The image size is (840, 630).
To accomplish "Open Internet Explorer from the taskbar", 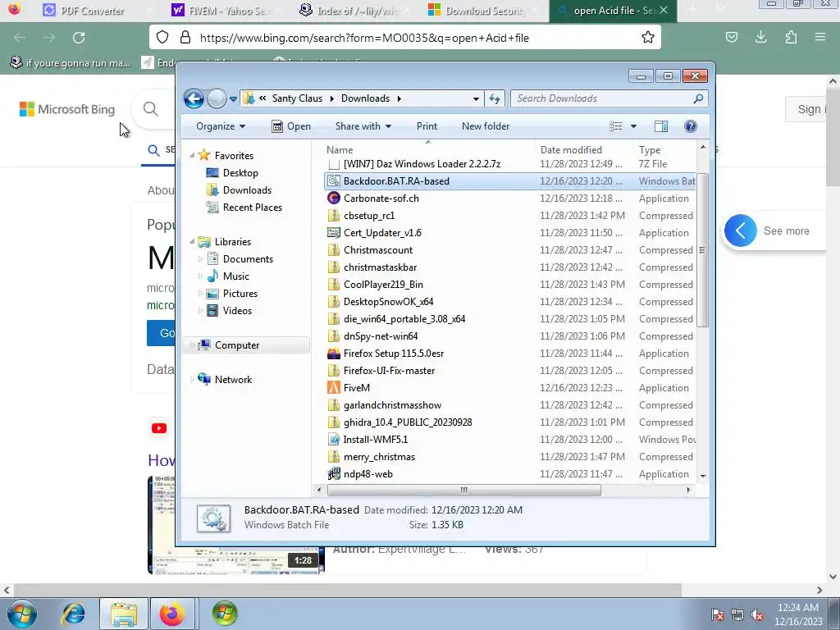I will coord(73,614).
